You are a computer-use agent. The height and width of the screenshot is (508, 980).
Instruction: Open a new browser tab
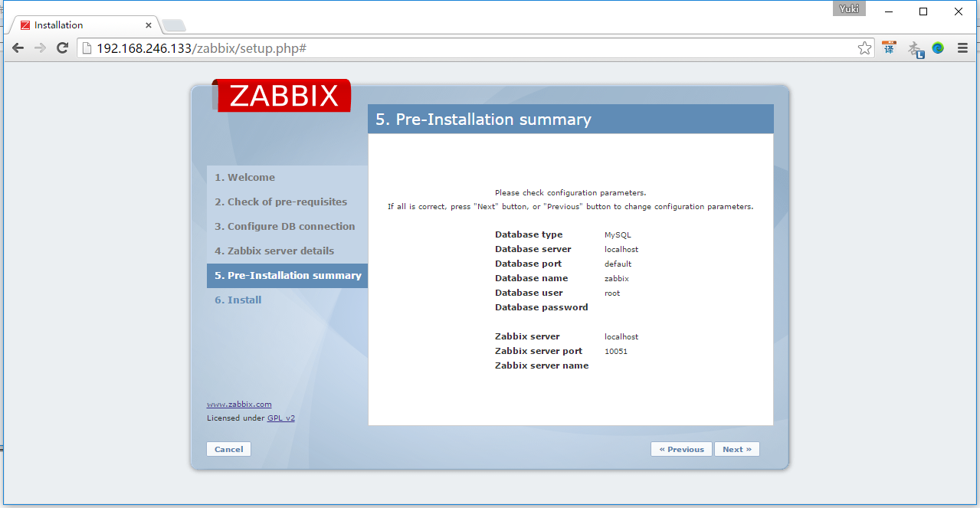click(173, 26)
